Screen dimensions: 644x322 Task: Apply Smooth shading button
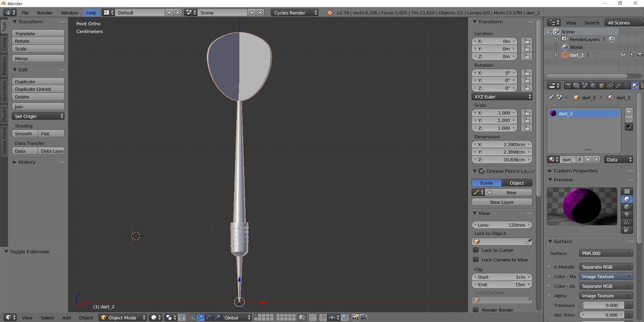click(25, 133)
